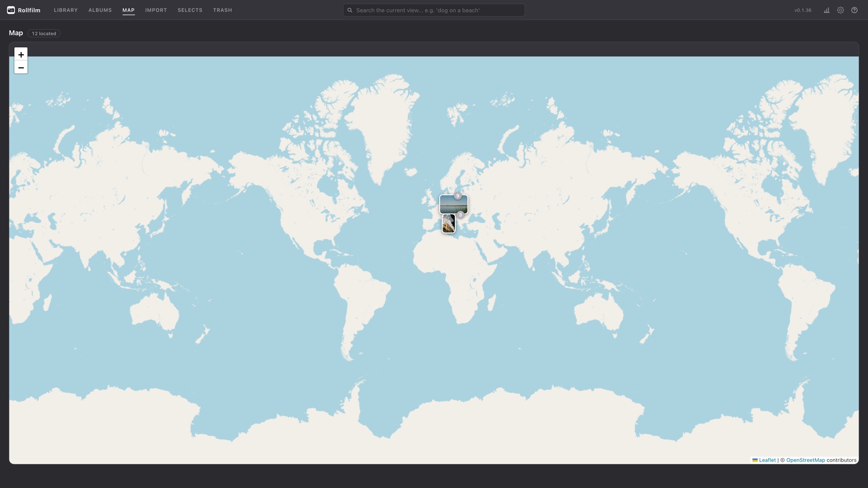The width and height of the screenshot is (868, 488).
Task: Click the Map page heading
Action: tap(16, 33)
